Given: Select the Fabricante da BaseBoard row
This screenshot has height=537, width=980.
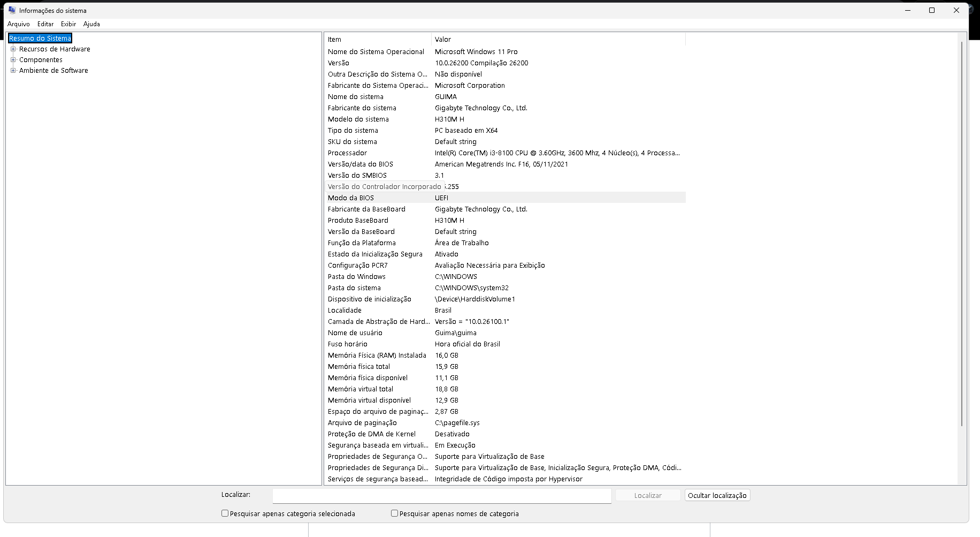Looking at the screenshot, I should point(505,209).
